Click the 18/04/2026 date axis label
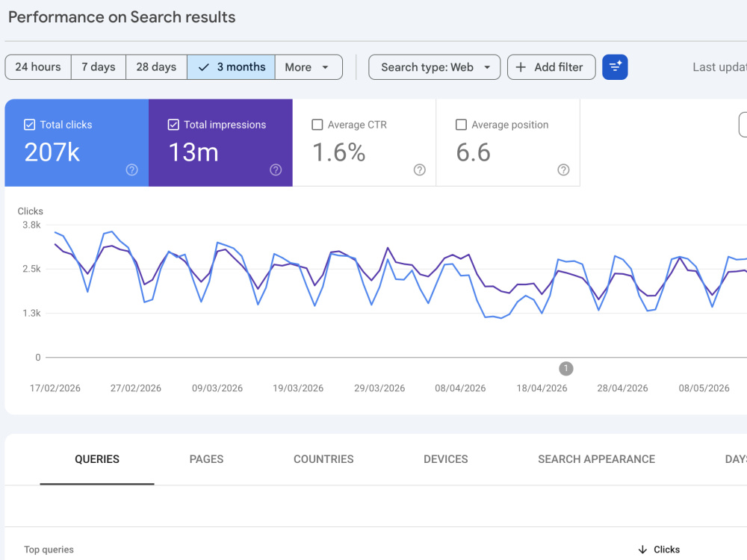The image size is (747, 560). pyautogui.click(x=542, y=388)
